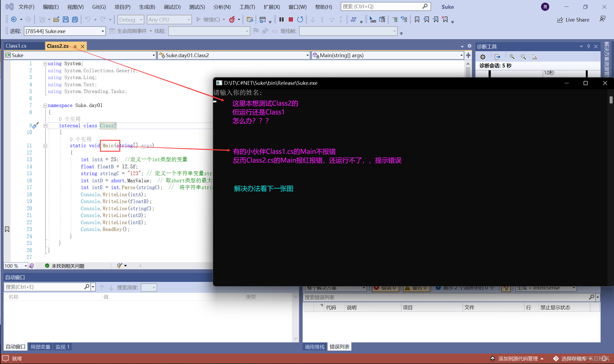This screenshot has height=364, width=614.
Task: Collapse the Main method outlining block
Action: (45, 146)
